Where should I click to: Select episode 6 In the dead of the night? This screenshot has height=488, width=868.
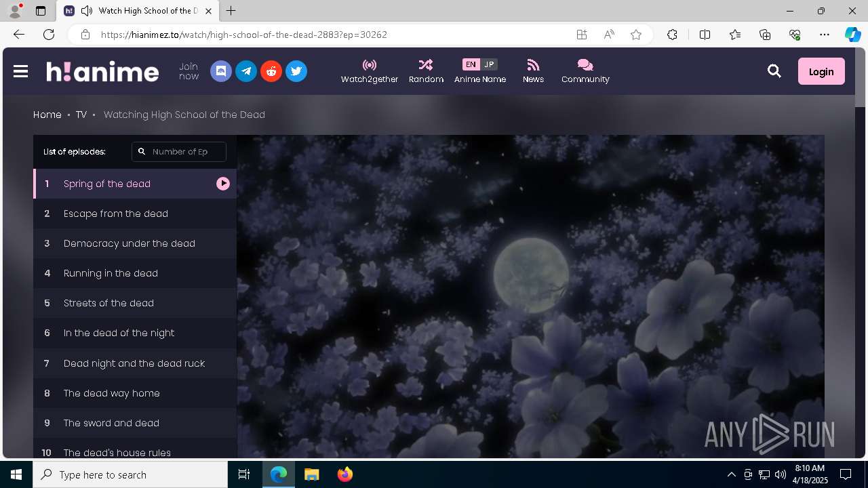(135, 333)
